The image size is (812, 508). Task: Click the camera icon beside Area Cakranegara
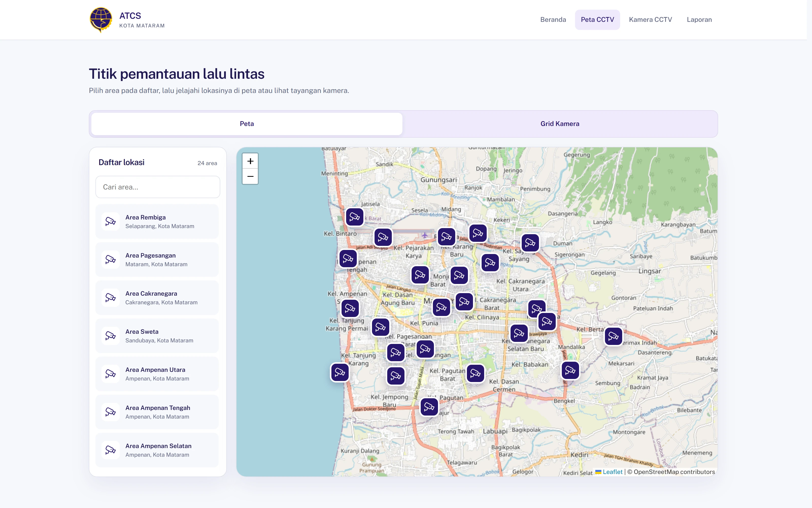click(x=111, y=298)
